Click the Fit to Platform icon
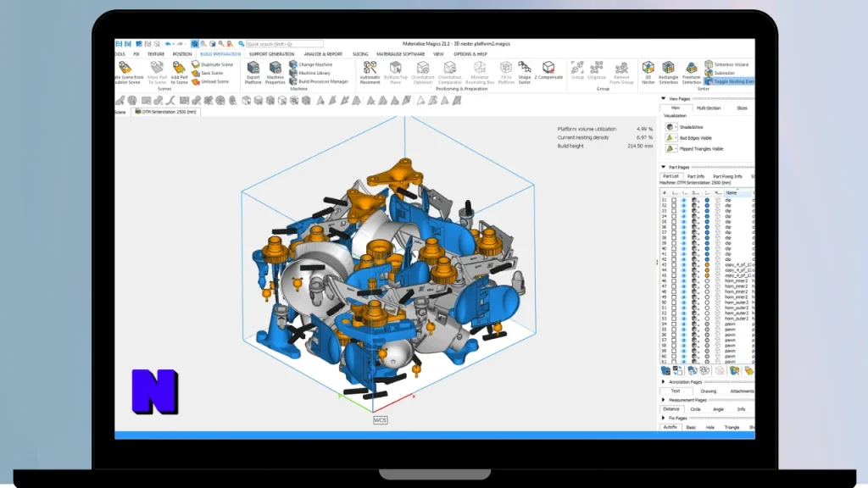Image resolution: width=868 pixels, height=488 pixels. 506,68
